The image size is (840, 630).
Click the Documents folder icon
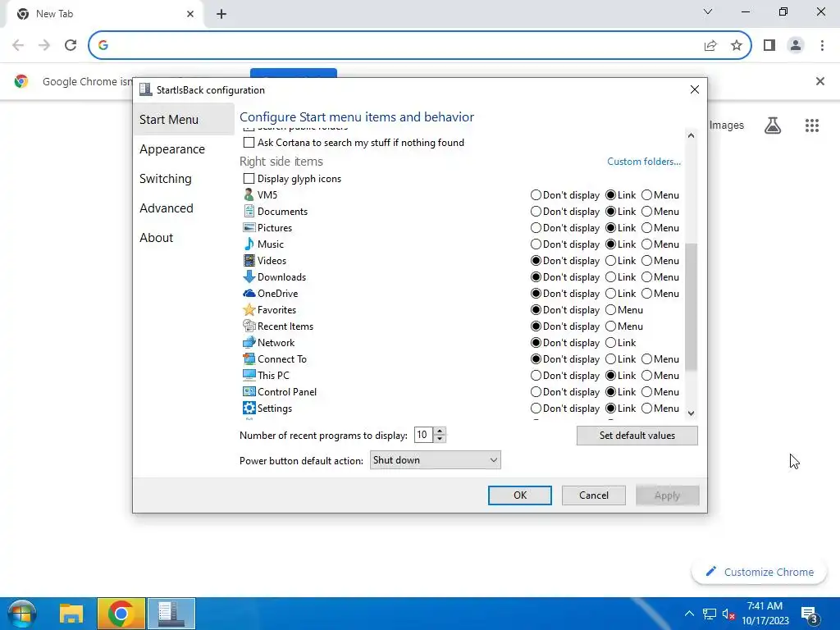pyautogui.click(x=249, y=211)
